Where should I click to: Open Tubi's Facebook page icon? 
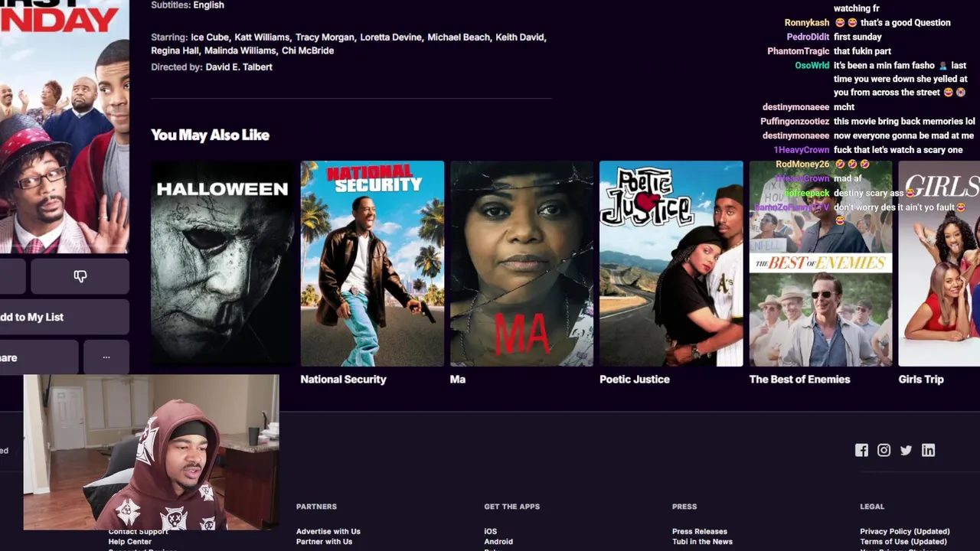(861, 450)
